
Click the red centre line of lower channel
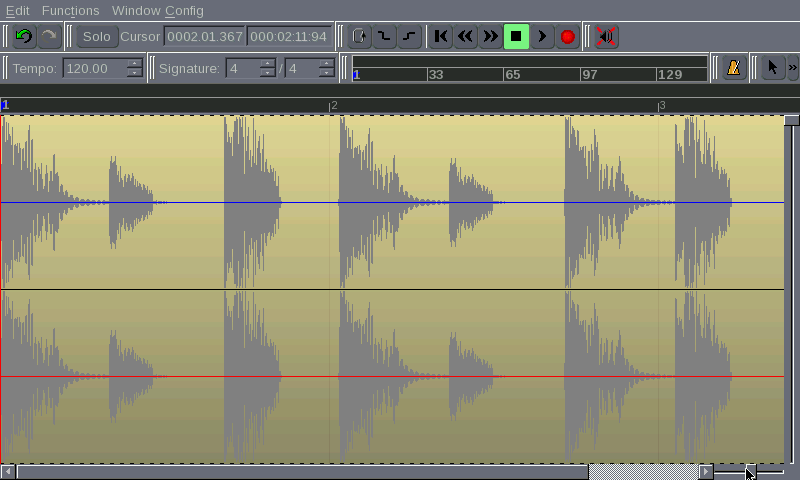tap(392, 376)
